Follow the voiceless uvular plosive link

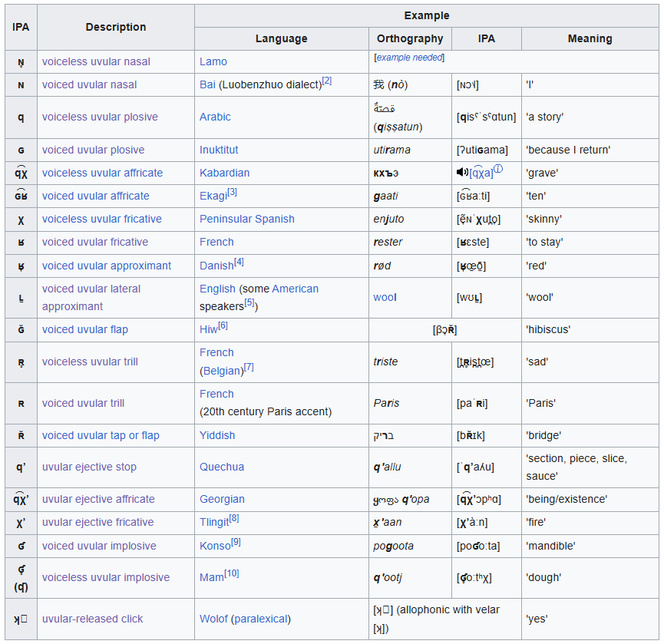100,117
